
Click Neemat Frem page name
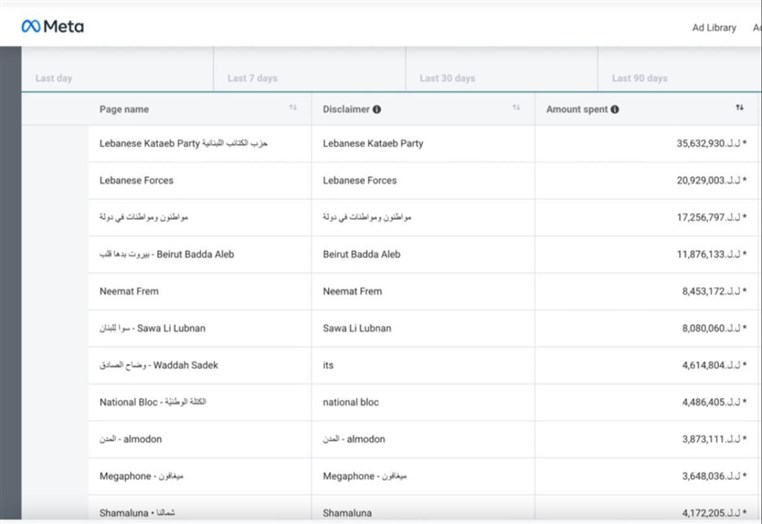click(x=129, y=292)
